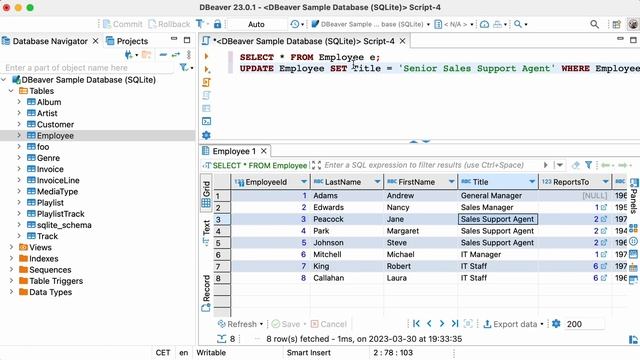Image resolution: width=640 pixels, height=360 pixels.
Task: Open the Title column dropdown arrow
Action: [x=532, y=182]
